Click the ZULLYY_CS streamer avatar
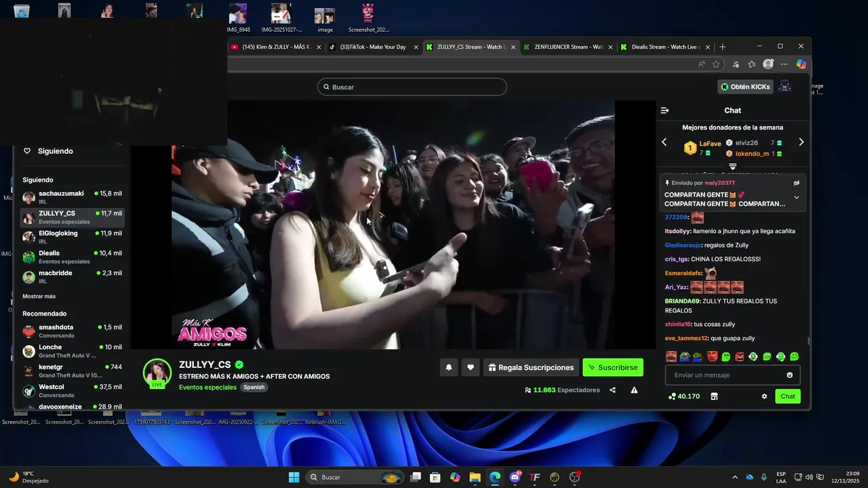This screenshot has width=868, height=488. pyautogui.click(x=157, y=372)
